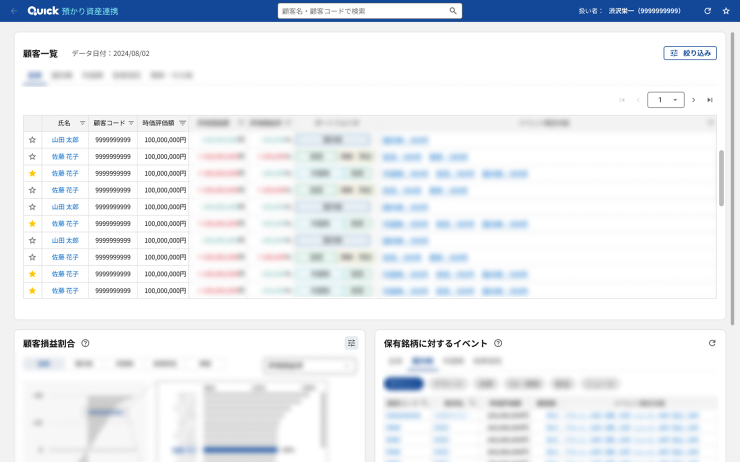Open the page number dropdown showing 1
The width and height of the screenshot is (740, 462).
pyautogui.click(x=666, y=100)
